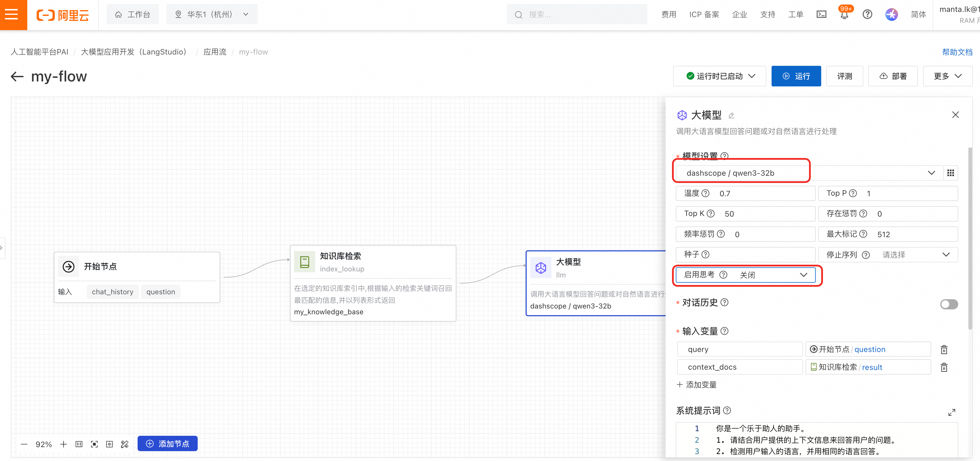Click the 应用流 breadcrumb item
This screenshot has height=461, width=980.
point(215,52)
